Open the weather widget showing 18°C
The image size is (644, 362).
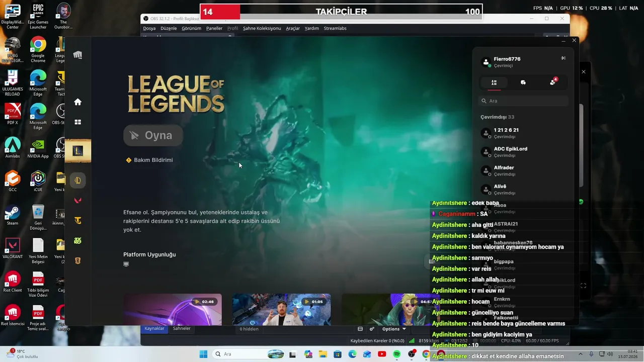pos(21,354)
